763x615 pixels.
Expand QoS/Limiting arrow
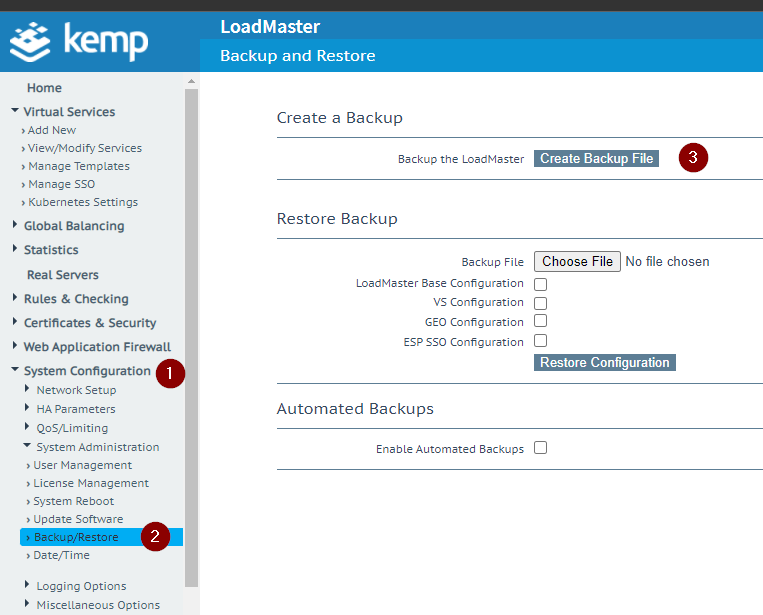[27, 426]
